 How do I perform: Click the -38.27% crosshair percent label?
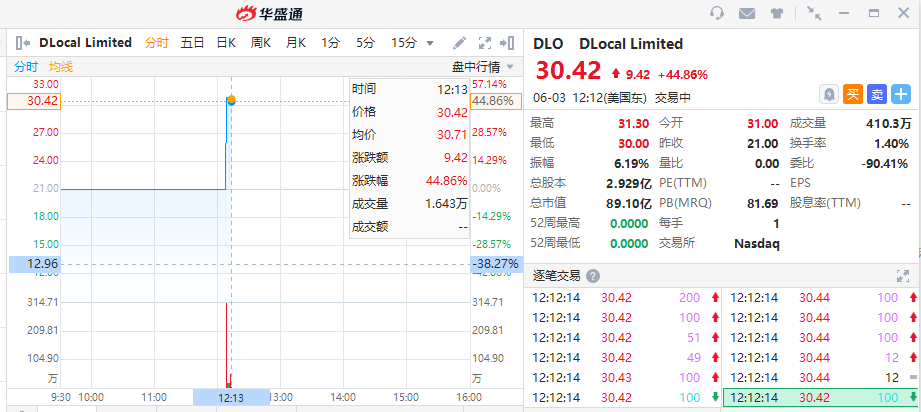click(496, 264)
